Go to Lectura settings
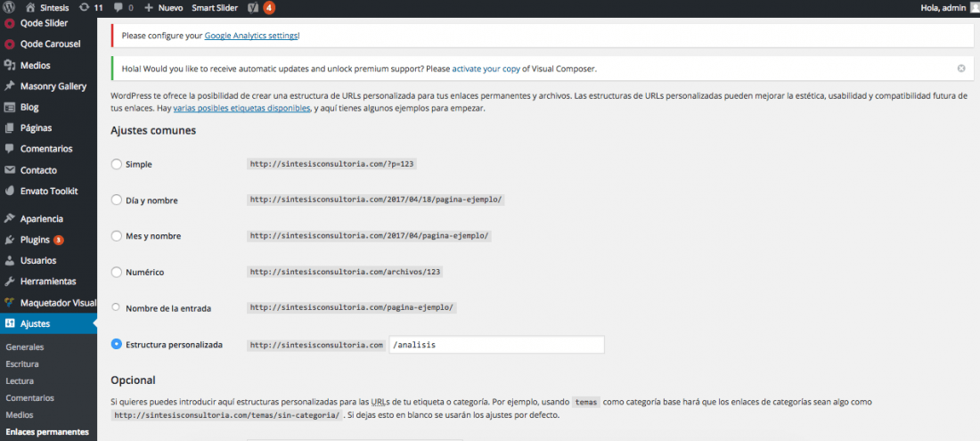Viewport: 980px width, 441px height. coord(20,380)
